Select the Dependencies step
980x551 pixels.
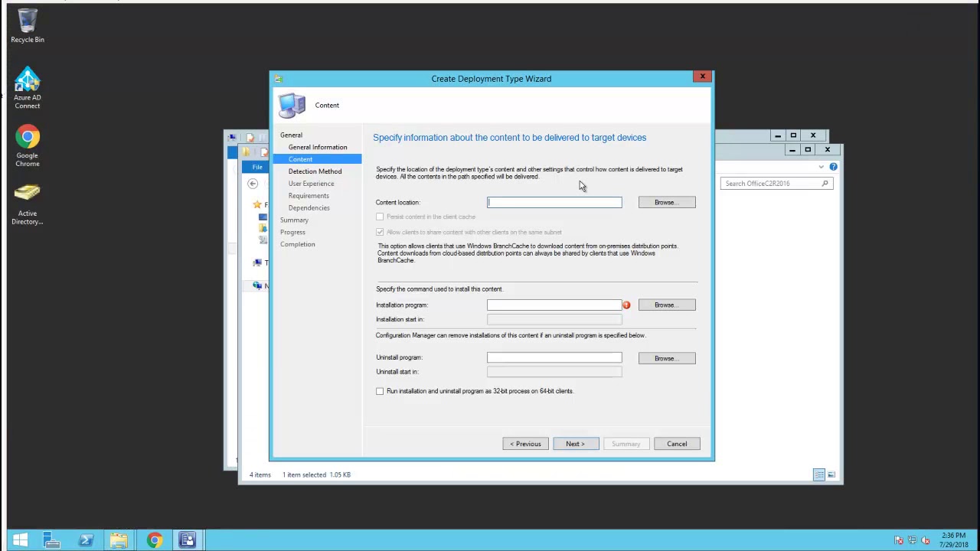coord(309,208)
